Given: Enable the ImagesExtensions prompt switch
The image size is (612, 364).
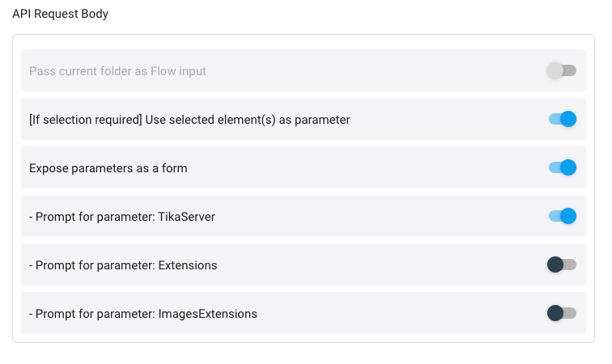Looking at the screenshot, I should [562, 313].
